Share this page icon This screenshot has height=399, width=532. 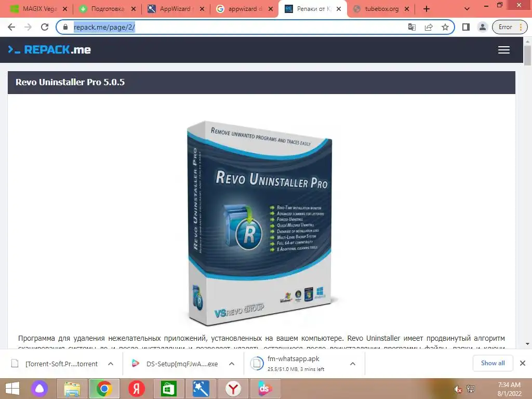tap(429, 27)
